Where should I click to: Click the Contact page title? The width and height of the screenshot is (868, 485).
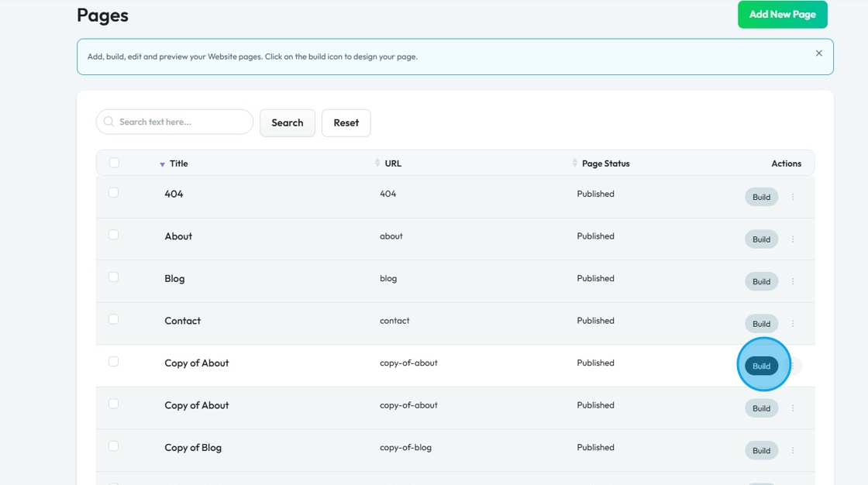pos(182,321)
